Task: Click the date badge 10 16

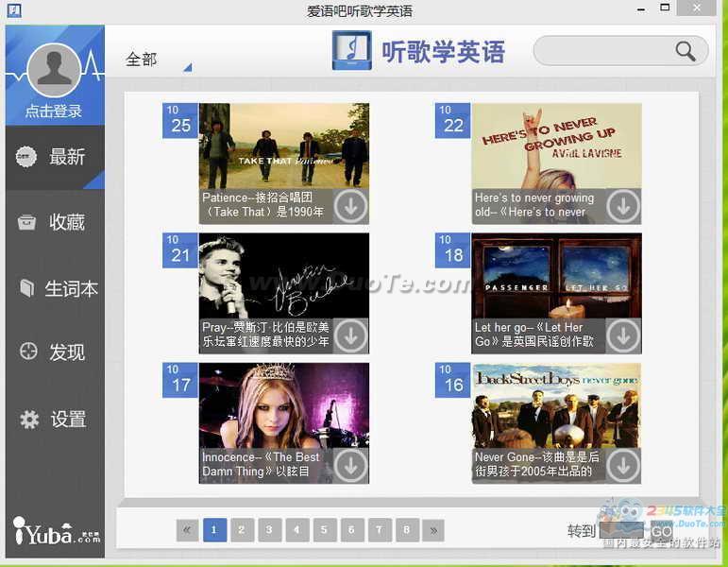Action: click(x=452, y=380)
